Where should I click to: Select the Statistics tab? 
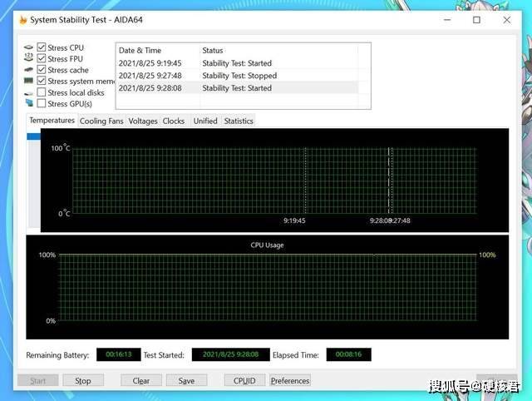click(239, 121)
